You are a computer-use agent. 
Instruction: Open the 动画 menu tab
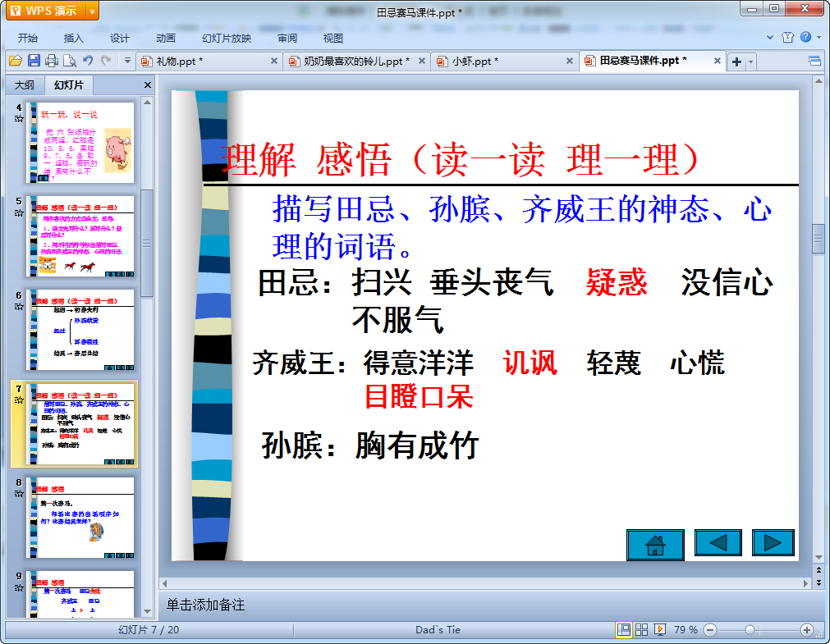pos(165,38)
